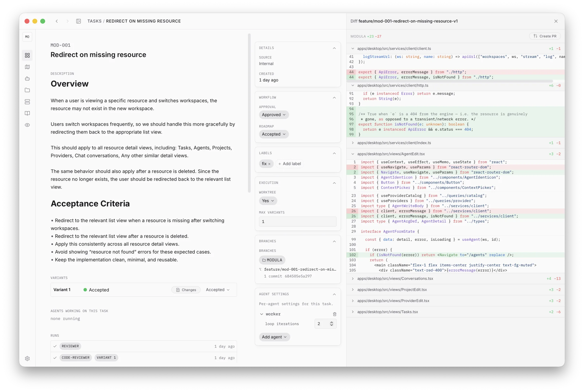Click the Max Variants input field
Screen dimensions: 584x392
(x=298, y=222)
